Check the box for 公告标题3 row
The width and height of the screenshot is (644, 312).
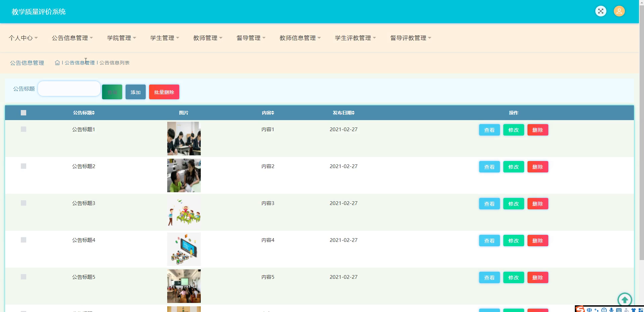[24, 203]
